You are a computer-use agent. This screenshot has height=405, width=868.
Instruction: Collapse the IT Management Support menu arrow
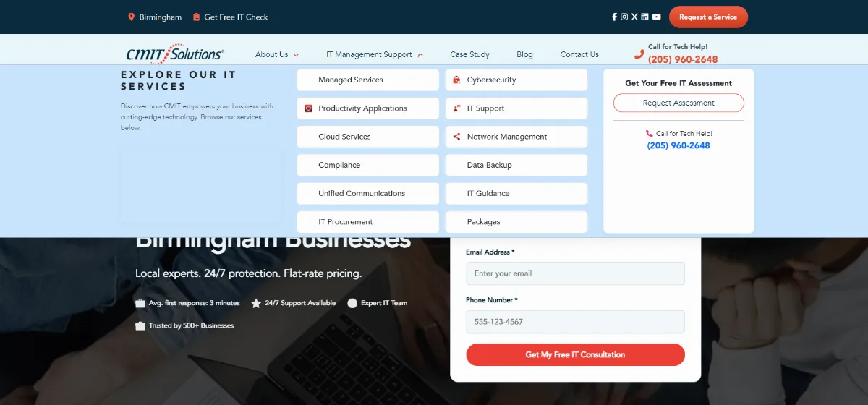pos(420,55)
